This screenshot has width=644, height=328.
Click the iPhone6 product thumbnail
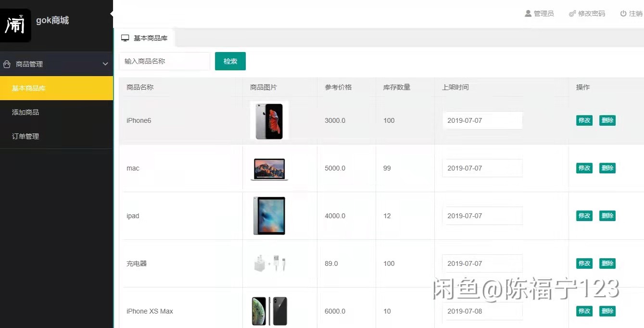coord(269,120)
